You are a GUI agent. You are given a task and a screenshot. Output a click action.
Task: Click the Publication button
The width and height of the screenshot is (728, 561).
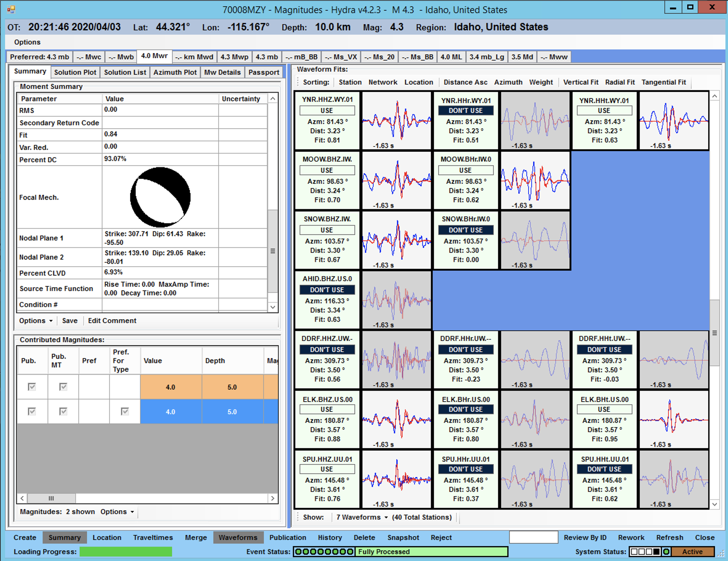point(288,537)
